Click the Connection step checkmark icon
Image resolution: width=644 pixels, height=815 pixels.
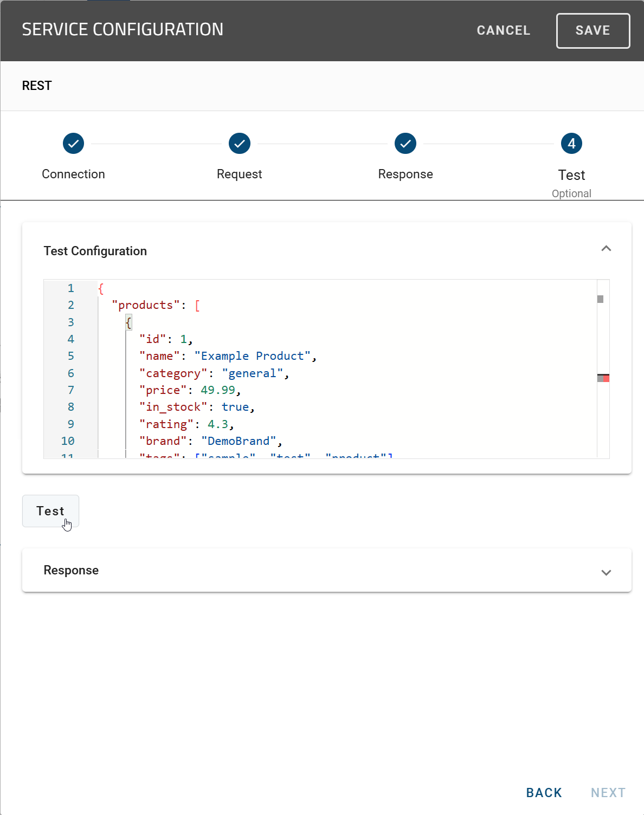73,143
